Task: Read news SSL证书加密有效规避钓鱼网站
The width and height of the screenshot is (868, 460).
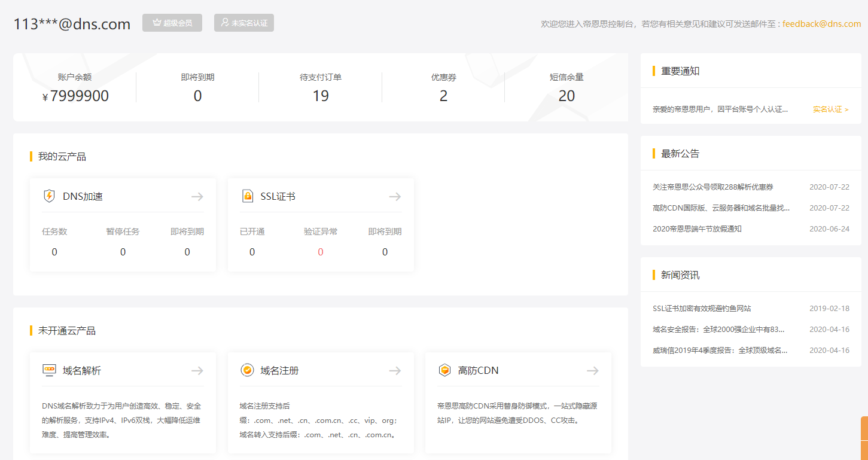Action: pyautogui.click(x=702, y=309)
